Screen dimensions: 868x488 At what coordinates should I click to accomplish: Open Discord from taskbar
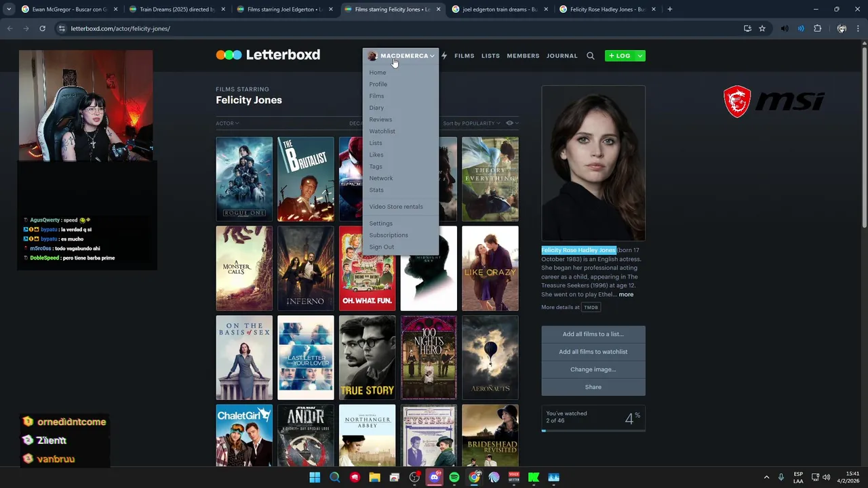[434, 477]
